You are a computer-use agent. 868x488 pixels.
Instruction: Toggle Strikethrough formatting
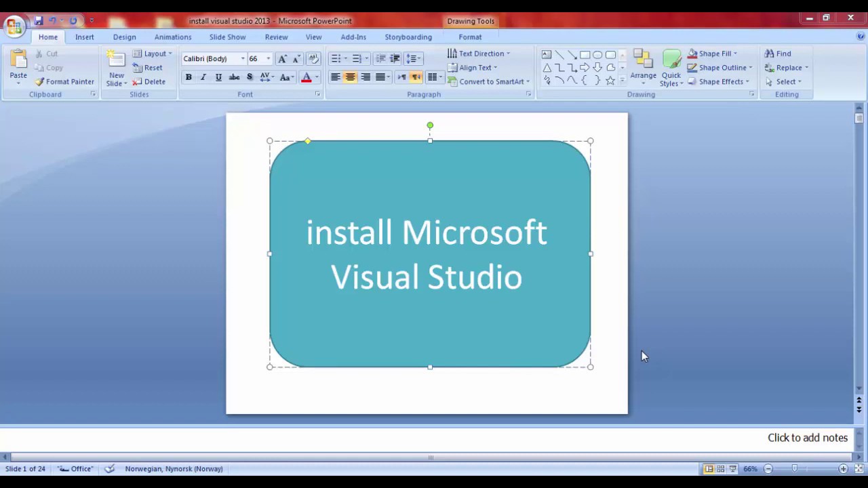point(235,77)
